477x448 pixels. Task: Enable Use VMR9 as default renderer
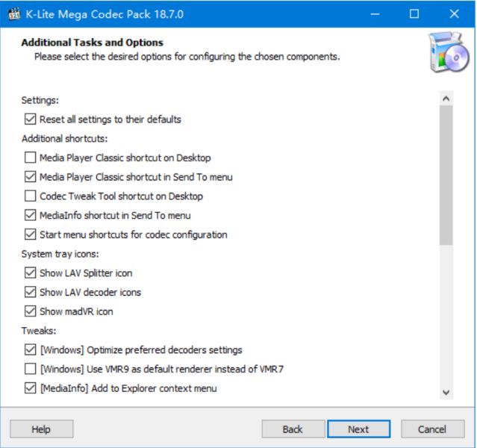coord(30,369)
